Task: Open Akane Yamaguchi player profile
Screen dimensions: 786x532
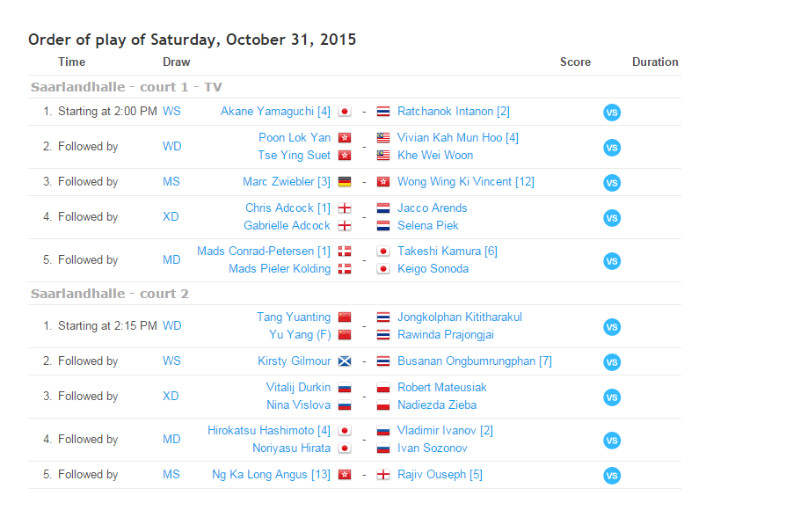Action: 275,112
